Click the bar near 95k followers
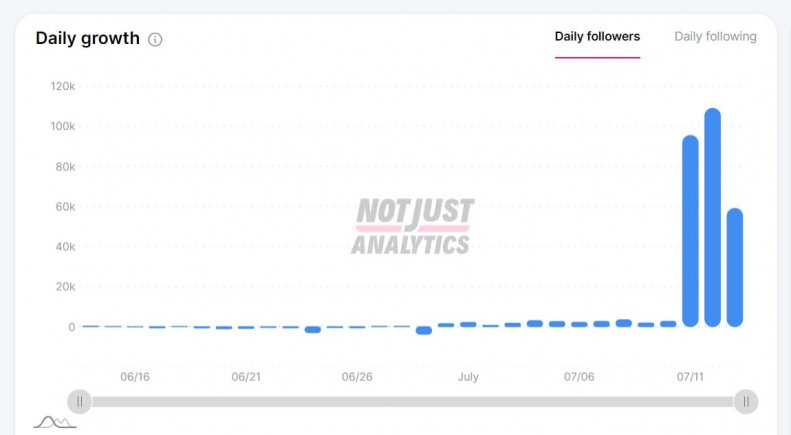791x435 pixels. click(x=690, y=230)
